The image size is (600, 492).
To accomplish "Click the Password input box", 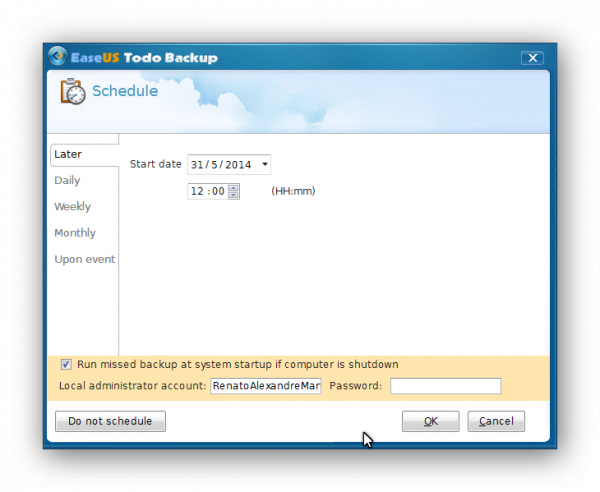I will click(445, 386).
